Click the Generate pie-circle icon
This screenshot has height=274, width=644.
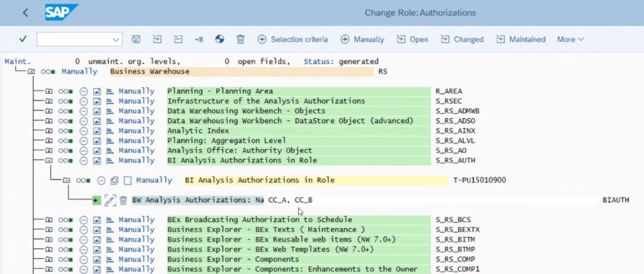219,39
